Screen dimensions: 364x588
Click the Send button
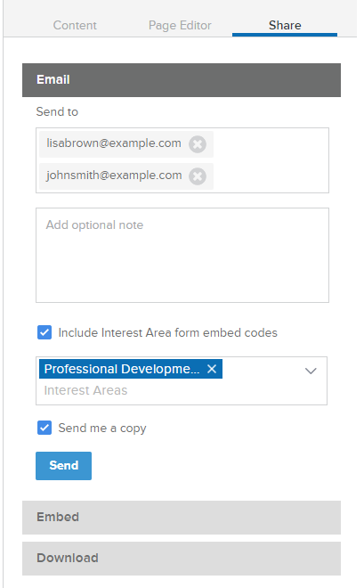(x=64, y=465)
